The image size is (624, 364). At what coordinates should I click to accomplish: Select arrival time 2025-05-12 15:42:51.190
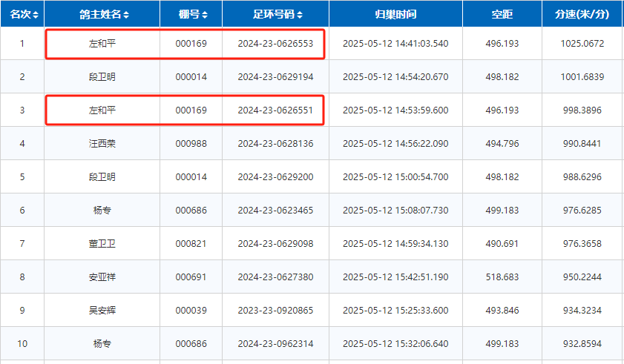click(395, 277)
